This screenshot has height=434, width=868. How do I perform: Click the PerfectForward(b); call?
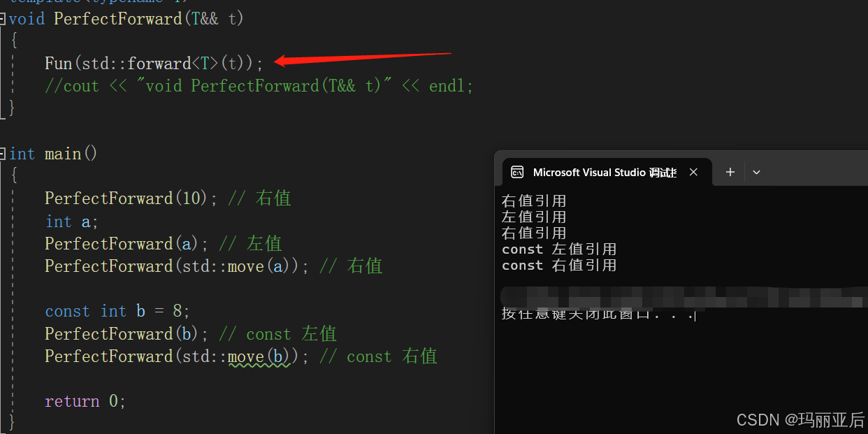pos(127,333)
